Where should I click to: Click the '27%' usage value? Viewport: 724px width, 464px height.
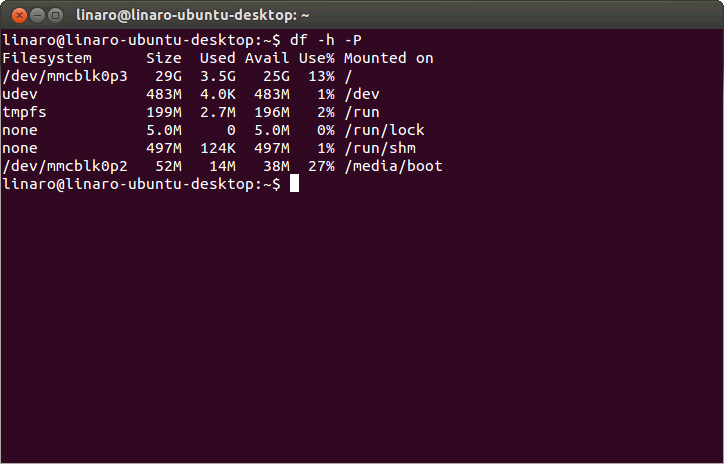coord(321,166)
